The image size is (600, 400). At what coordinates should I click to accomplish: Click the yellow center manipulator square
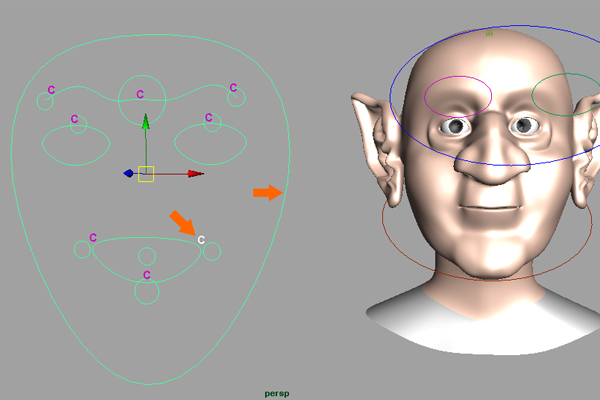[x=146, y=174]
